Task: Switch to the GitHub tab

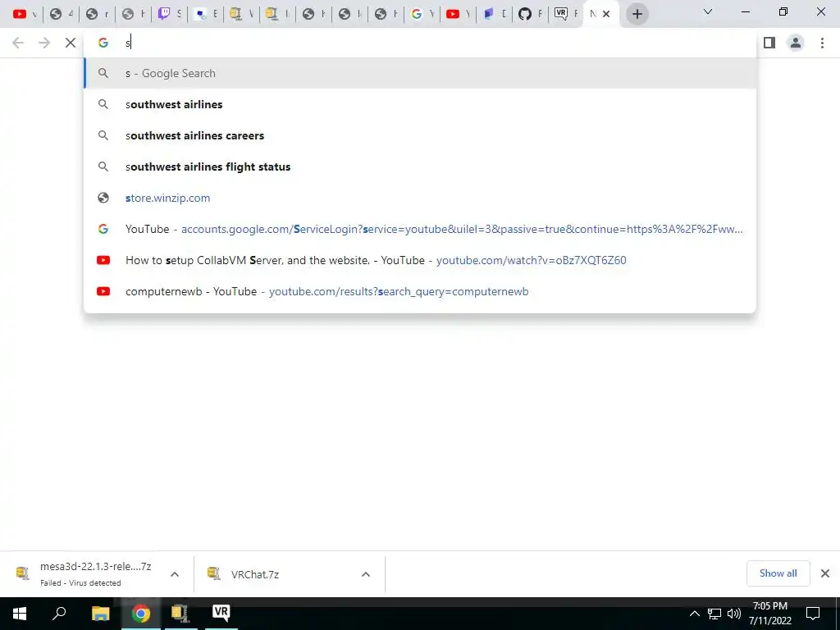Action: tap(530, 14)
